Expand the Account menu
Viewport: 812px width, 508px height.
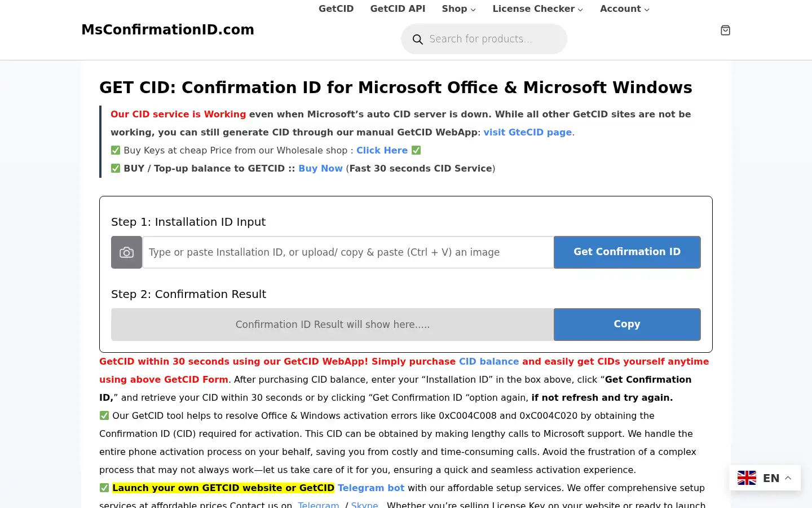[625, 8]
